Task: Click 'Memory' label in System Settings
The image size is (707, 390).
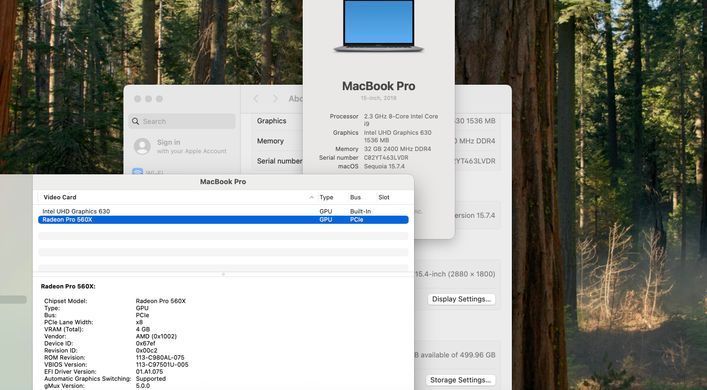Action: (270, 141)
